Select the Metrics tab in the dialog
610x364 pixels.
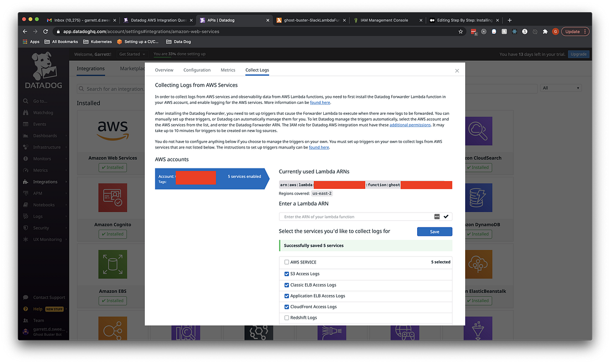[x=228, y=70]
